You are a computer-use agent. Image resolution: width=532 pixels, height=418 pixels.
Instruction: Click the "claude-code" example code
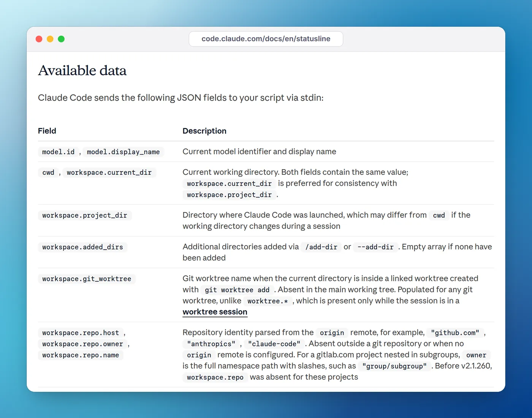(274, 344)
